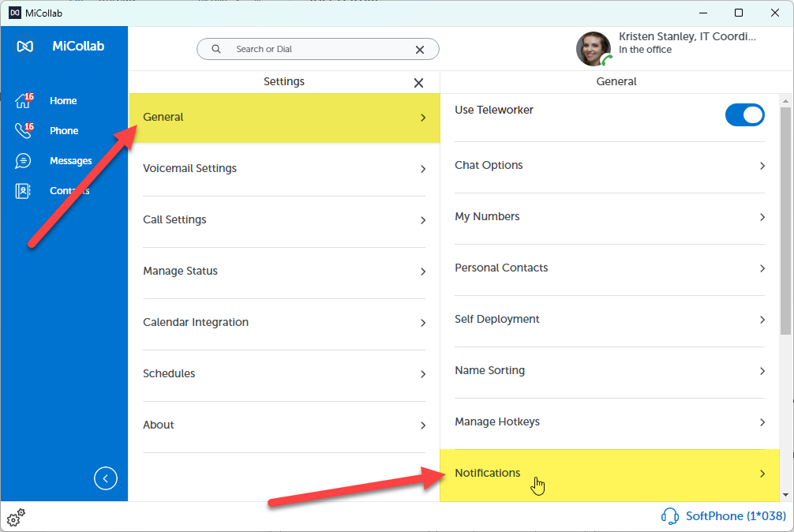Click Kristen Stanley's name in header

[687, 36]
